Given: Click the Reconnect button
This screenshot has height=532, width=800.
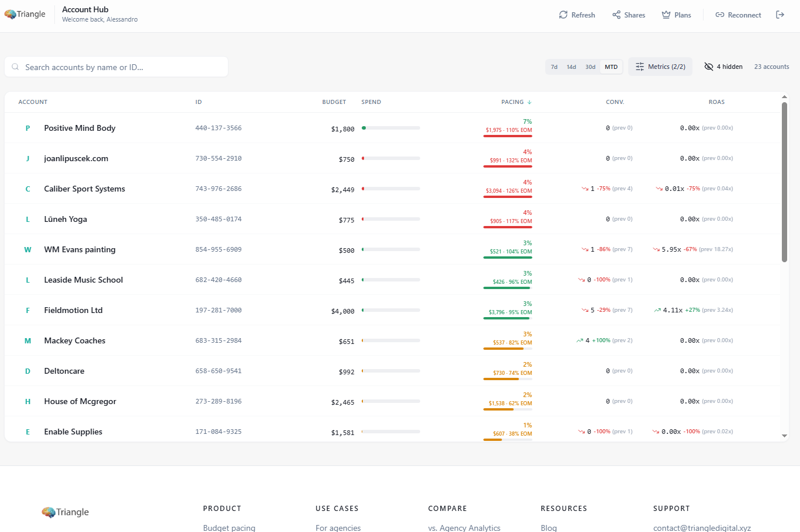Looking at the screenshot, I should 738,15.
